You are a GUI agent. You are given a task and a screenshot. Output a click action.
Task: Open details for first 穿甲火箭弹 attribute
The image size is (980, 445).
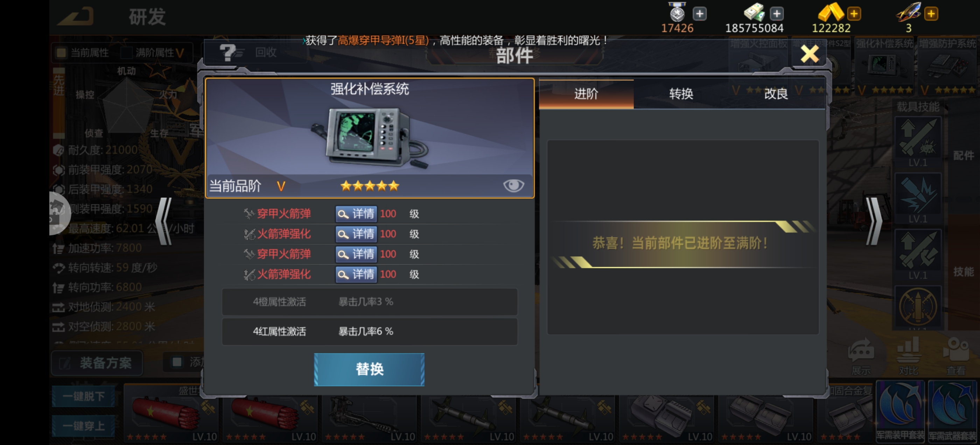coord(356,214)
